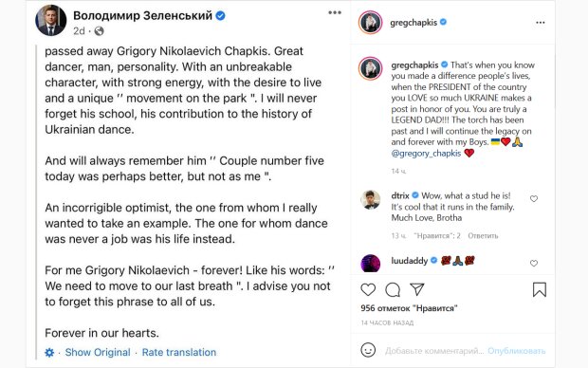Open Instagram post three-dots options menu
Screen dimensions: 588x368
tap(540, 23)
